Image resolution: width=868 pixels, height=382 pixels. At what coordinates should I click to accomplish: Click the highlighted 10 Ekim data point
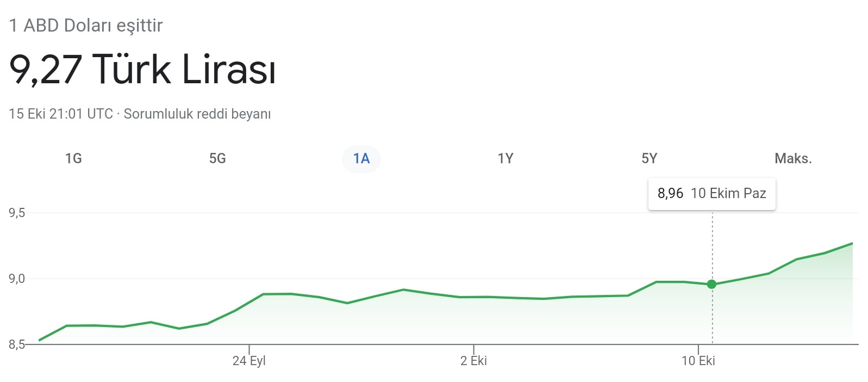pyautogui.click(x=711, y=284)
